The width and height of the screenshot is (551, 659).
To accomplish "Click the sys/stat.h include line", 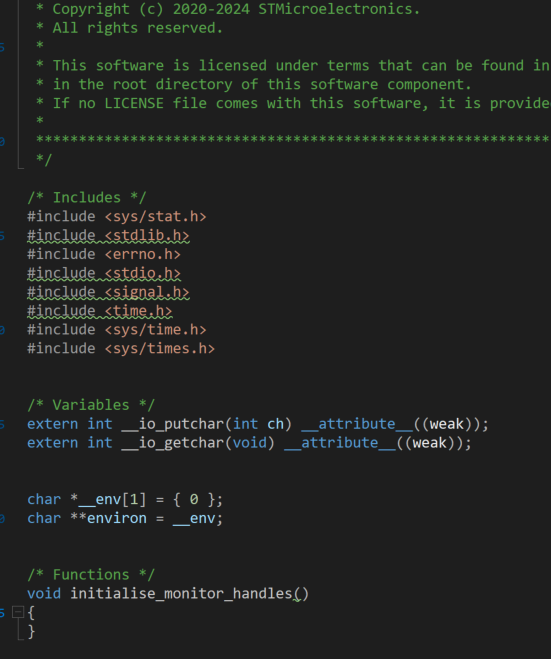I will click(x=117, y=216).
